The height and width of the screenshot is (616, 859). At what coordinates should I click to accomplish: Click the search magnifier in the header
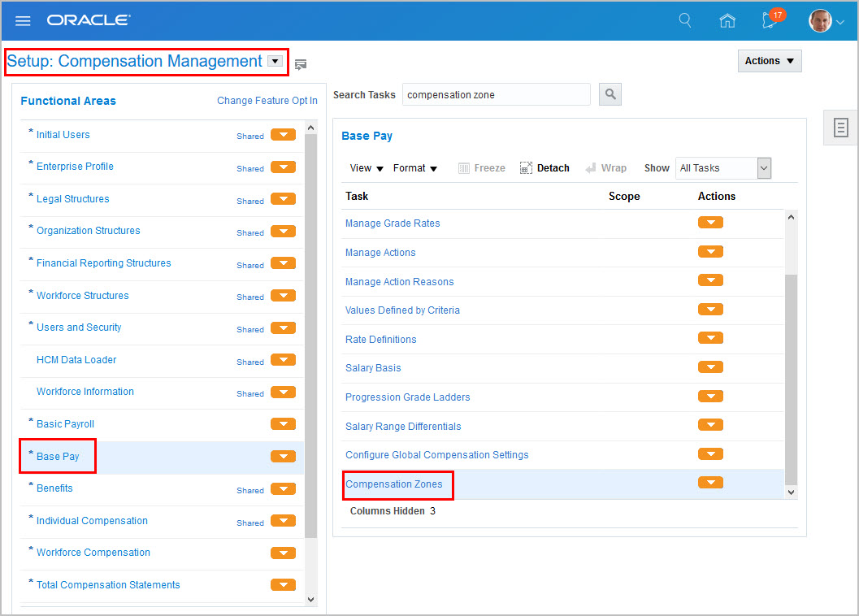pos(685,20)
